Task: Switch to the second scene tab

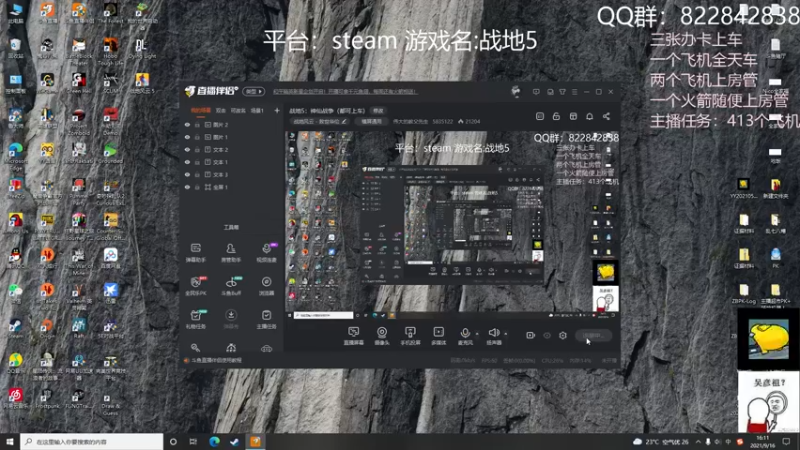Action: tap(220, 110)
